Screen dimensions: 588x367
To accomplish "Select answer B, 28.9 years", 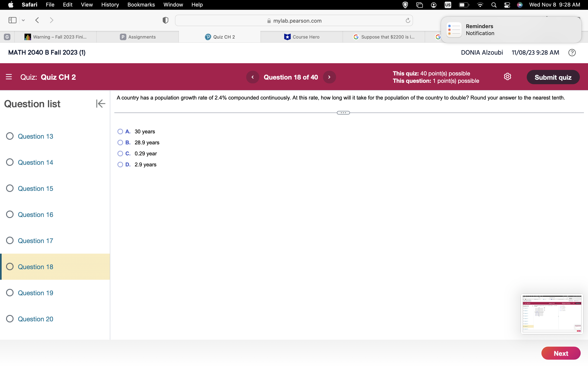I will point(120,143).
